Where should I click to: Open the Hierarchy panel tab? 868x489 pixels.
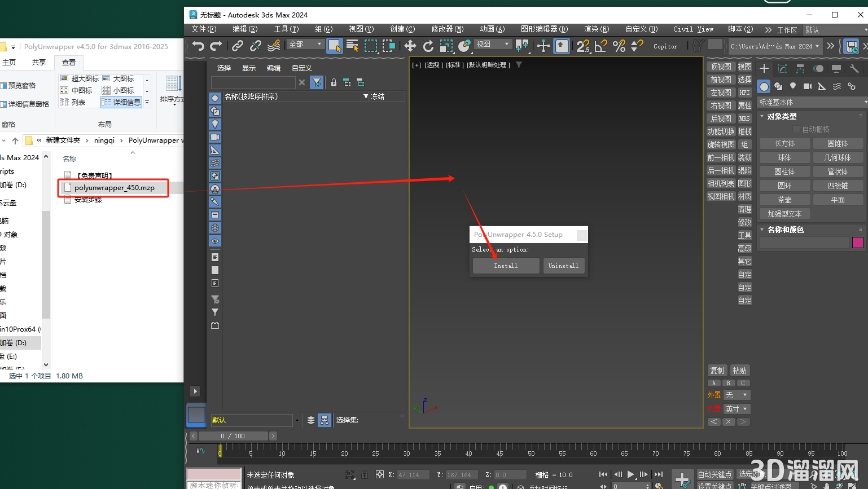click(800, 69)
